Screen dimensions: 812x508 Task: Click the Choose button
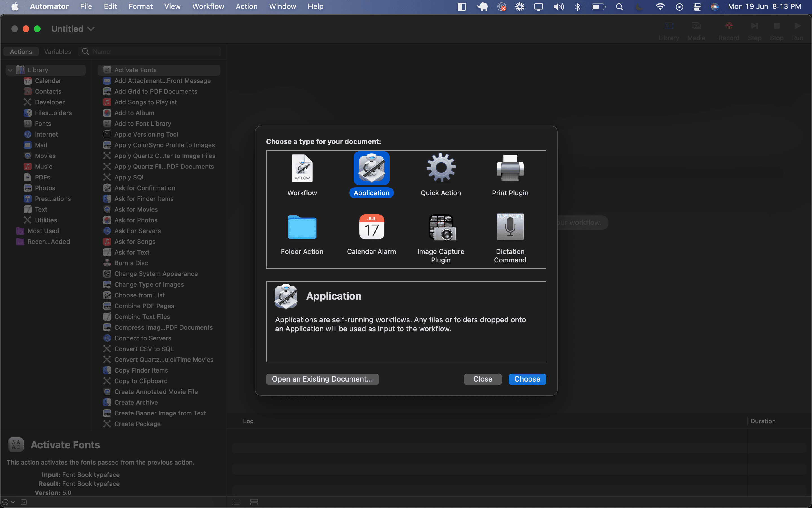tap(527, 379)
